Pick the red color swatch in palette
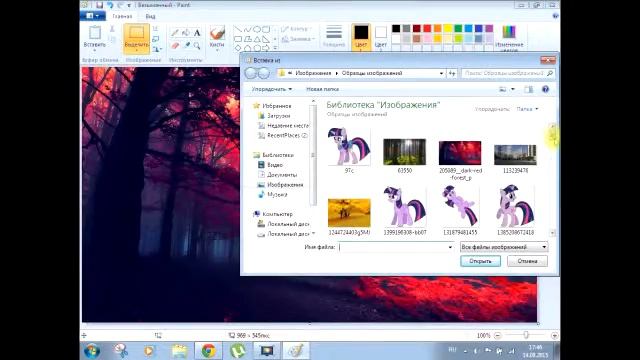 (427, 28)
